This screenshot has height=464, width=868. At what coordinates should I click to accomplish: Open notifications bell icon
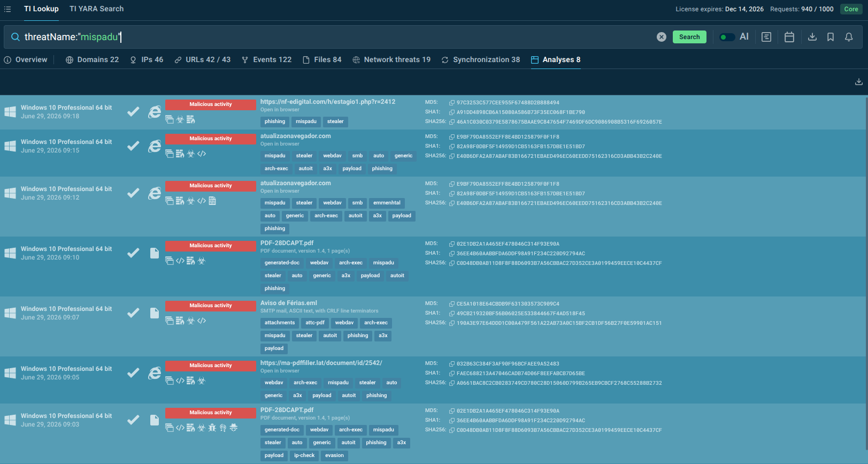tap(849, 37)
